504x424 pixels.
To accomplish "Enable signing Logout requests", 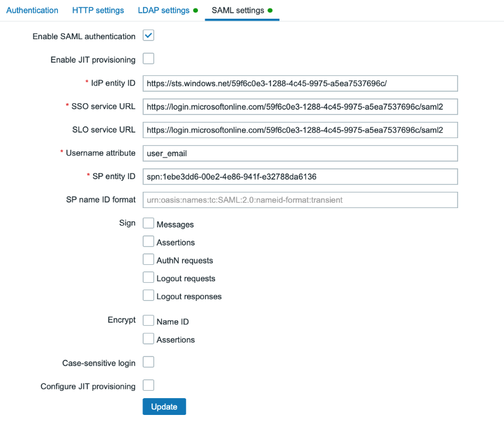I will (x=148, y=277).
